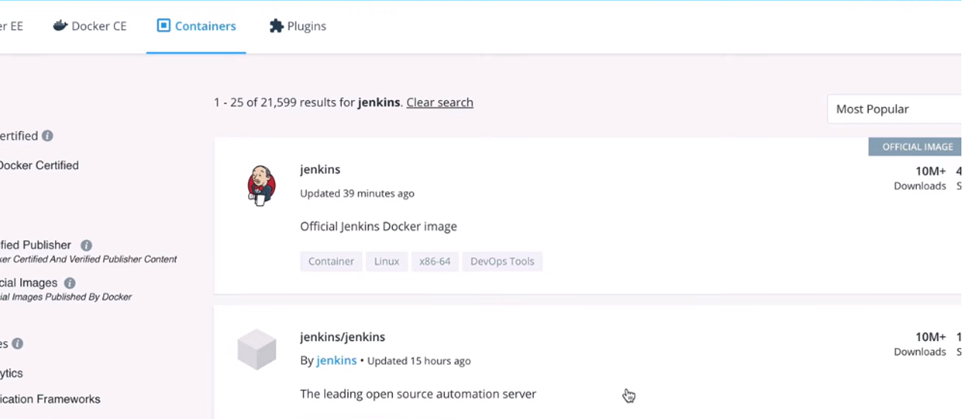Image resolution: width=971 pixels, height=419 pixels.
Task: Click the DevOps Tools tag
Action: click(502, 261)
